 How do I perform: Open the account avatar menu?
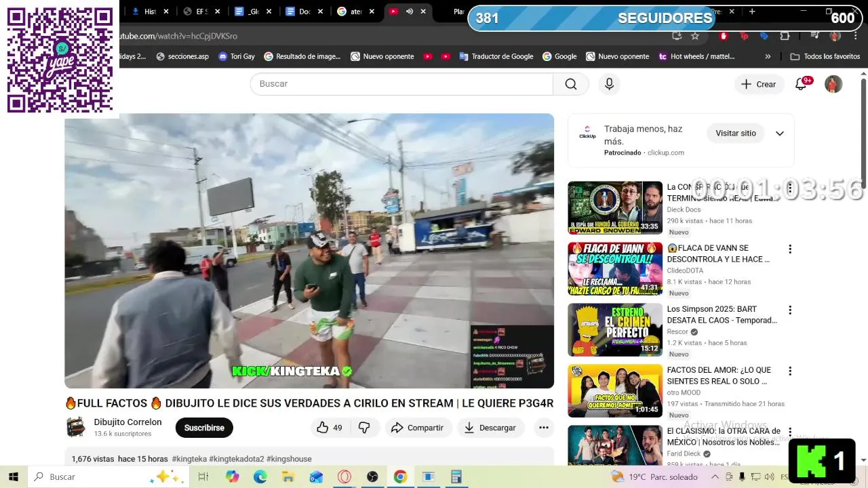pyautogui.click(x=833, y=84)
